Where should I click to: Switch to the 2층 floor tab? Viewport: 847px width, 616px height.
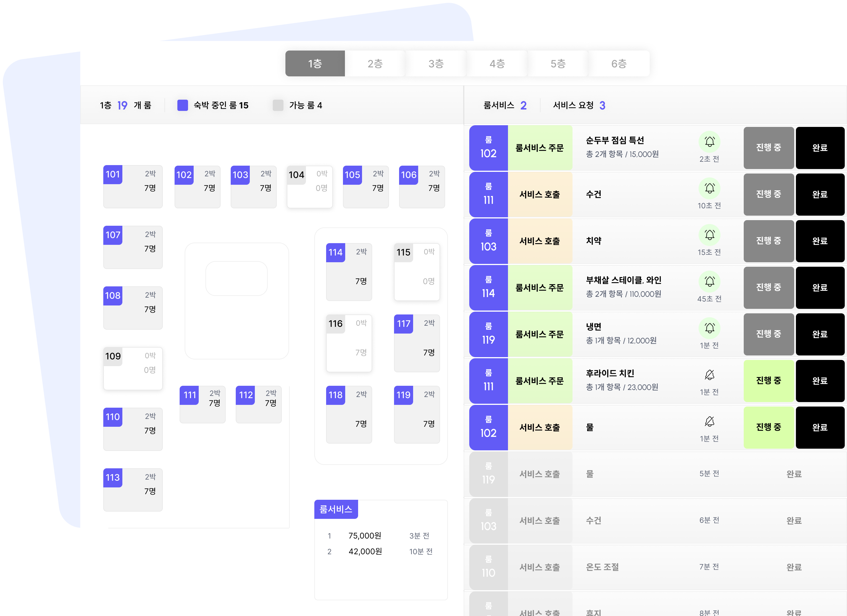coord(375,63)
